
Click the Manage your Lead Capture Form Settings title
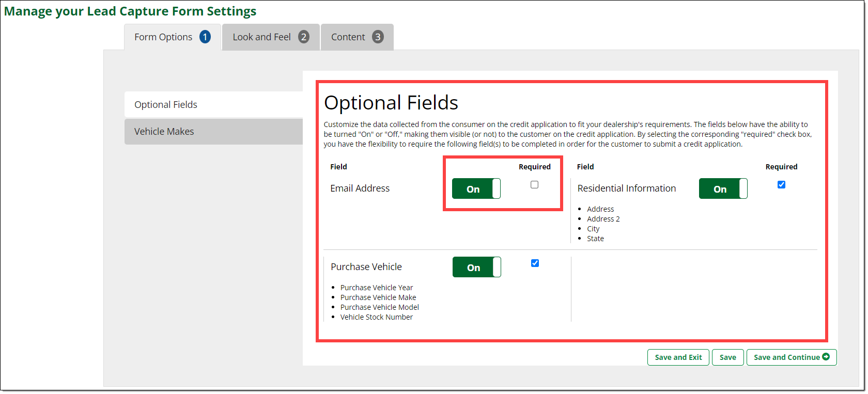point(130,11)
